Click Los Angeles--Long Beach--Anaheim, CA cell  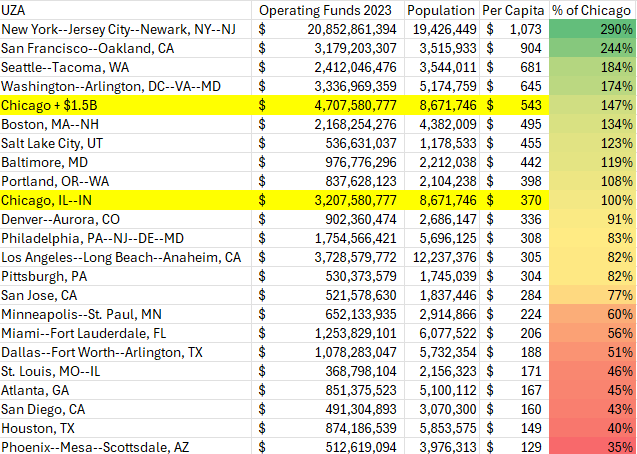click(126, 257)
